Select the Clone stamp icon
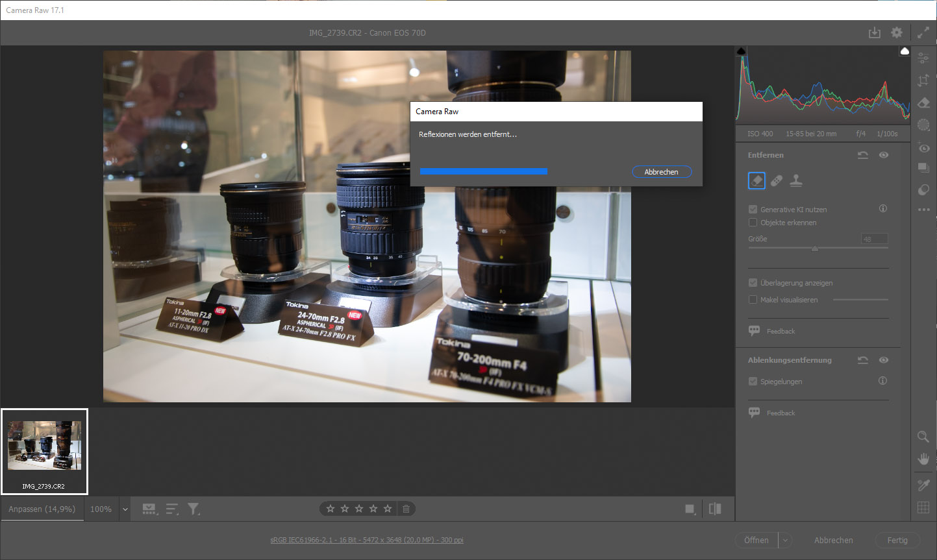The width and height of the screenshot is (937, 560). 796,181
